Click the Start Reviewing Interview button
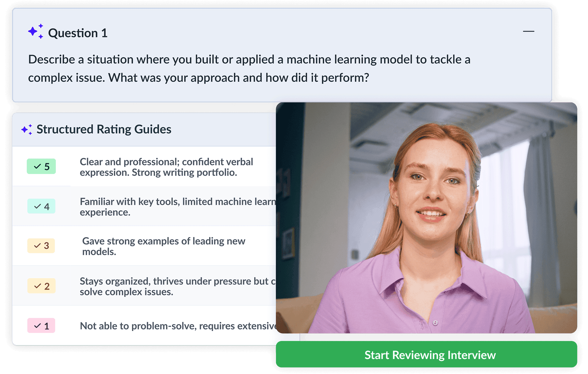The height and width of the screenshot is (374, 588). pos(427,355)
